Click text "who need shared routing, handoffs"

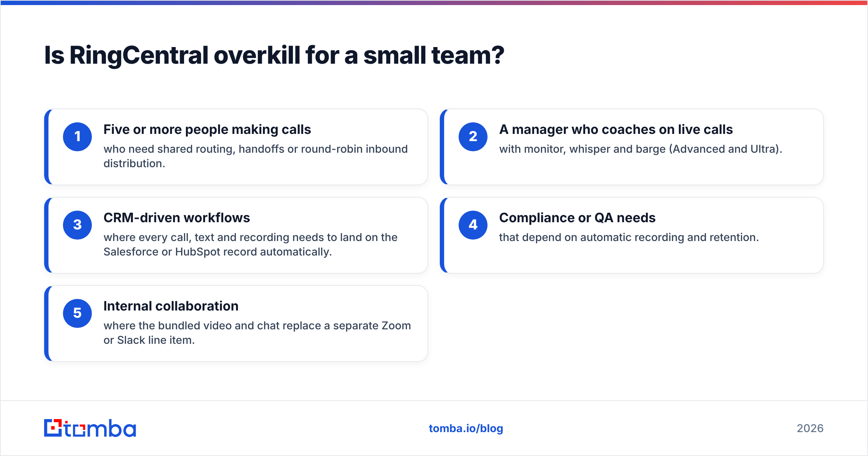(194, 149)
